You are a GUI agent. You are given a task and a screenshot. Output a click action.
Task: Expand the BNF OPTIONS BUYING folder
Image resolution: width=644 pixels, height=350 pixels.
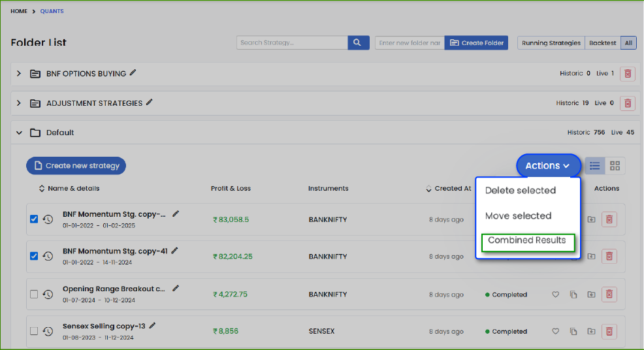coord(19,74)
